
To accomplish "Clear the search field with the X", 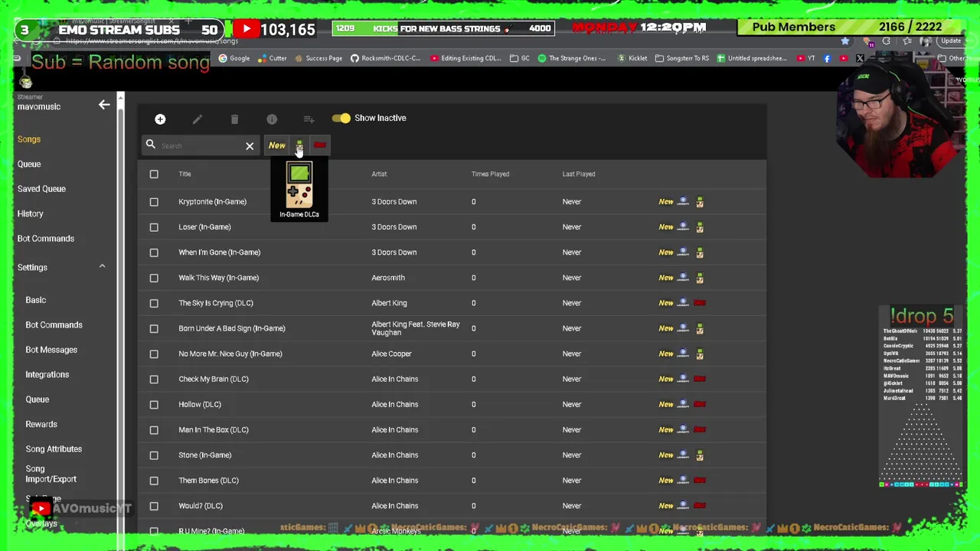I will 250,145.
